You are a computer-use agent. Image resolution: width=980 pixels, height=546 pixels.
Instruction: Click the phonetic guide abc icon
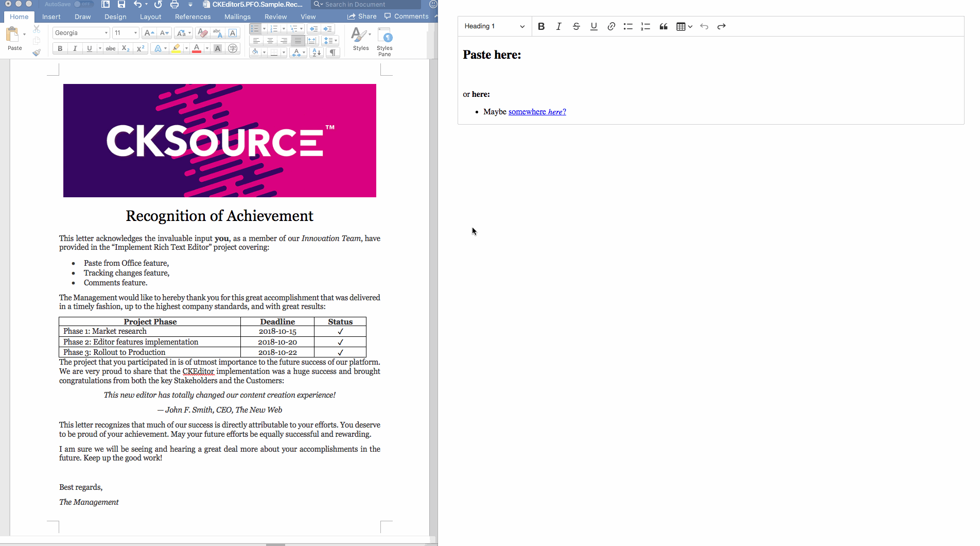(x=218, y=33)
